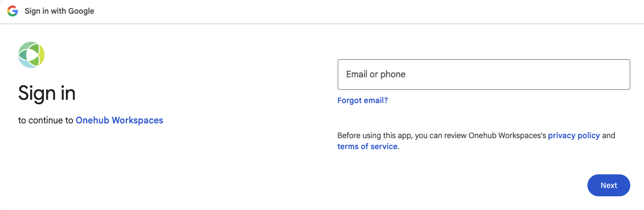Continue by clicking Next
This screenshot has width=644, height=210.
[609, 185]
